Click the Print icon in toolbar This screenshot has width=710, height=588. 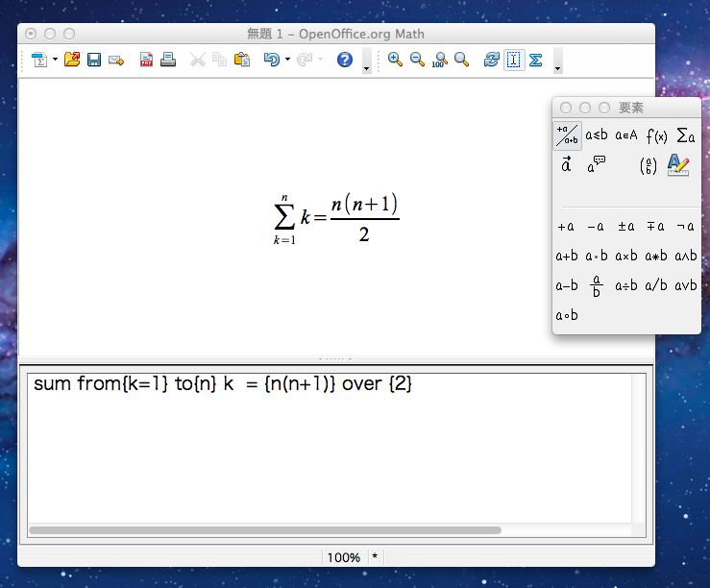pyautogui.click(x=168, y=60)
